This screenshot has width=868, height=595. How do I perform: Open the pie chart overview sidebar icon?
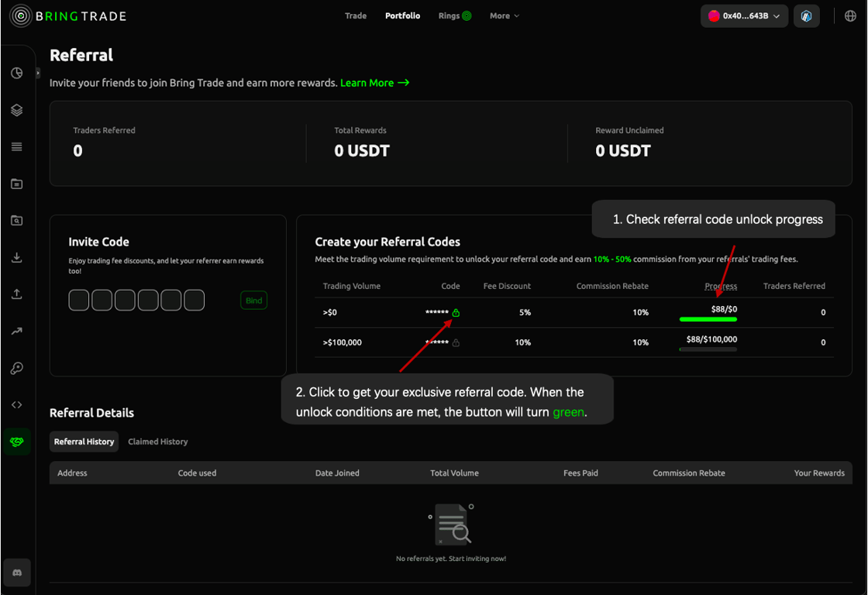(16, 73)
